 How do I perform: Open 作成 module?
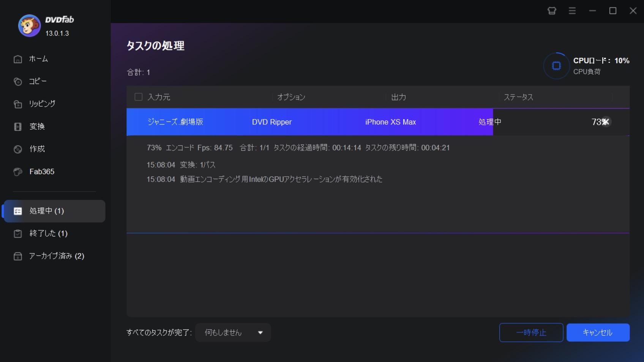(37, 149)
